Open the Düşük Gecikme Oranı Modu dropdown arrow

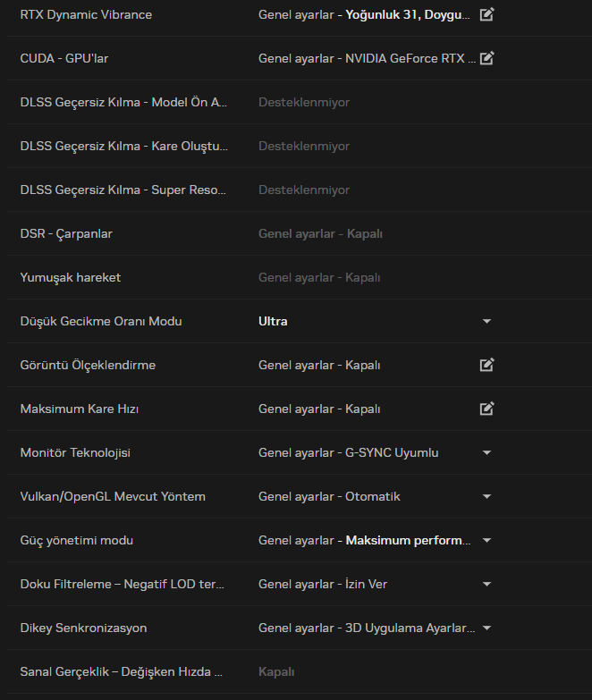point(486,321)
